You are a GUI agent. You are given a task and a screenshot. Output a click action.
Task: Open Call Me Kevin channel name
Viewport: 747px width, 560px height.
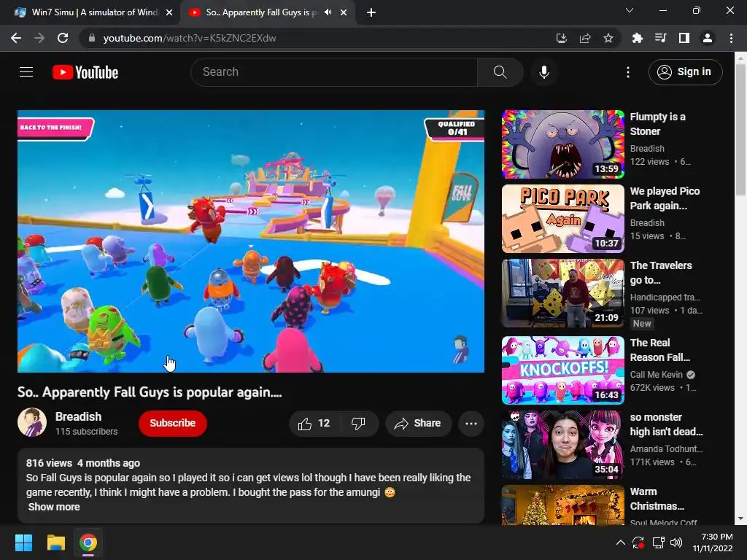pos(656,375)
